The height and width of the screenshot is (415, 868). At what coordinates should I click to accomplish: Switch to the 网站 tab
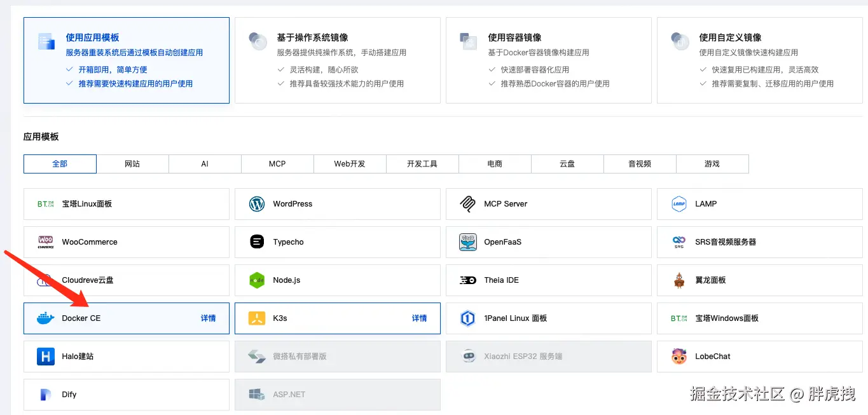tap(132, 164)
